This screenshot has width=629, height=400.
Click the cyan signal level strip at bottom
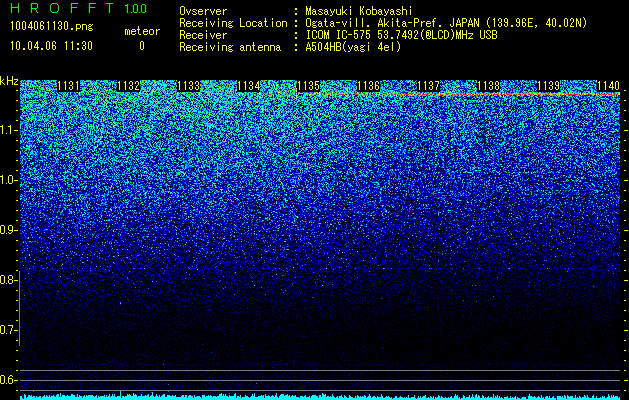point(320,397)
